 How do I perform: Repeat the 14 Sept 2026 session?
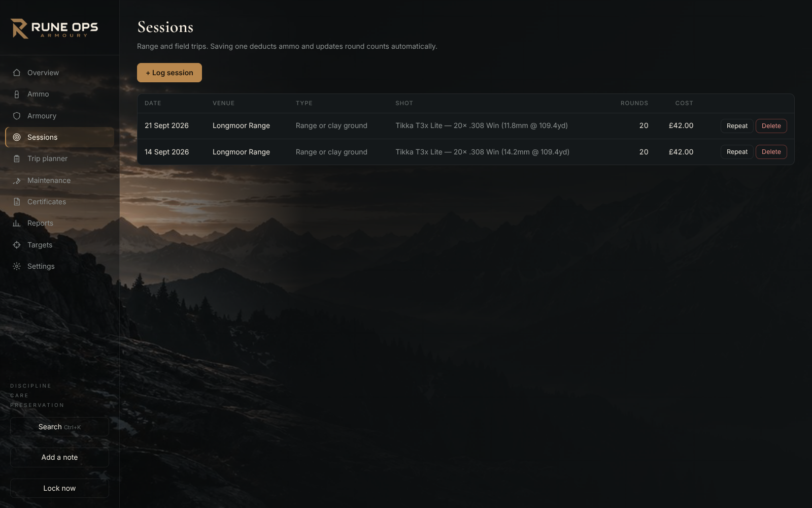pos(737,152)
